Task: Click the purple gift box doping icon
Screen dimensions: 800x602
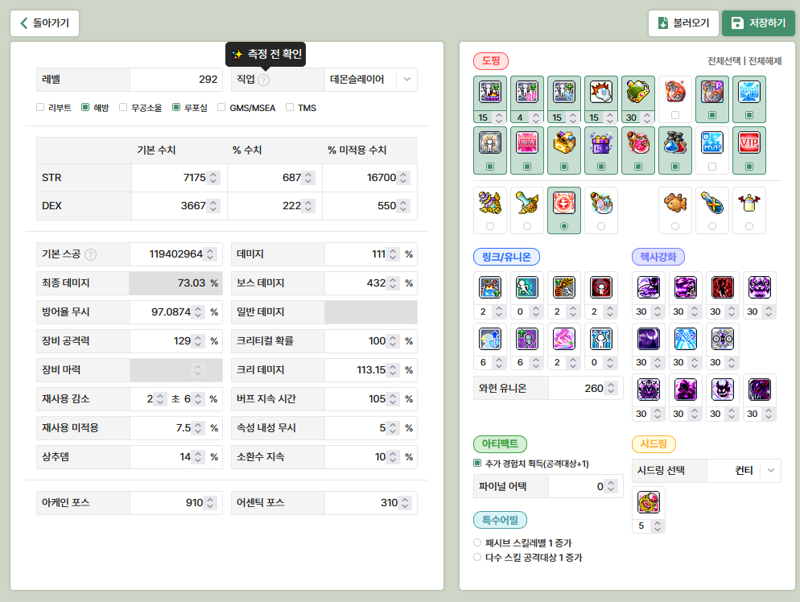Action: tap(601, 143)
